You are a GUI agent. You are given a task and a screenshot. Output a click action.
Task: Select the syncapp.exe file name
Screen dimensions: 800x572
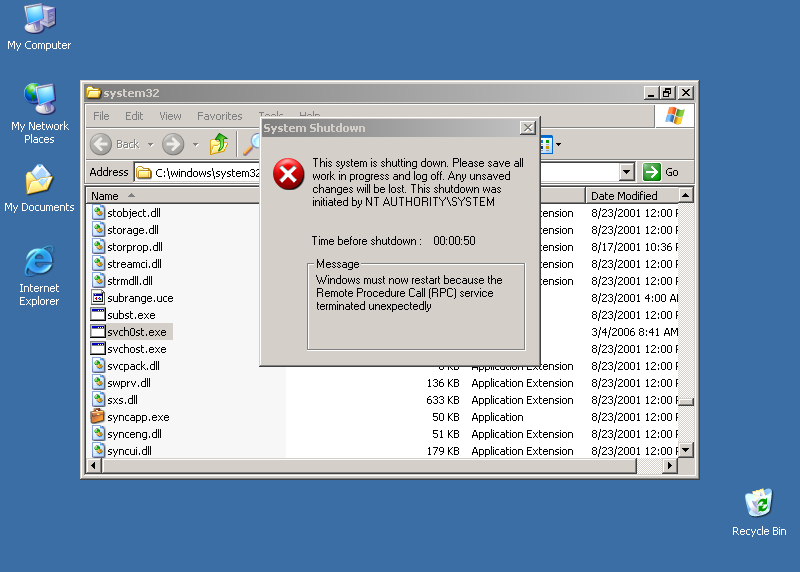point(138,417)
